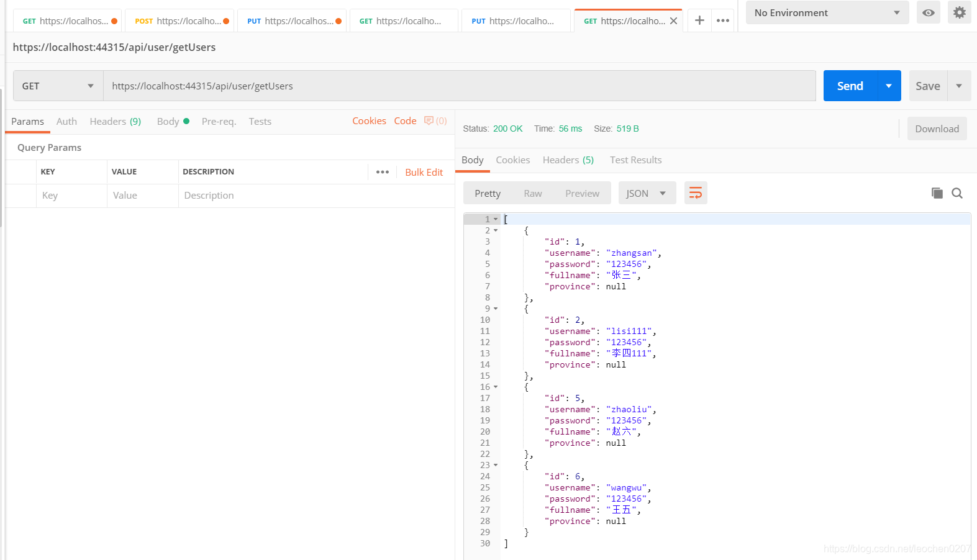Click the "wangwu" username value

(627, 487)
